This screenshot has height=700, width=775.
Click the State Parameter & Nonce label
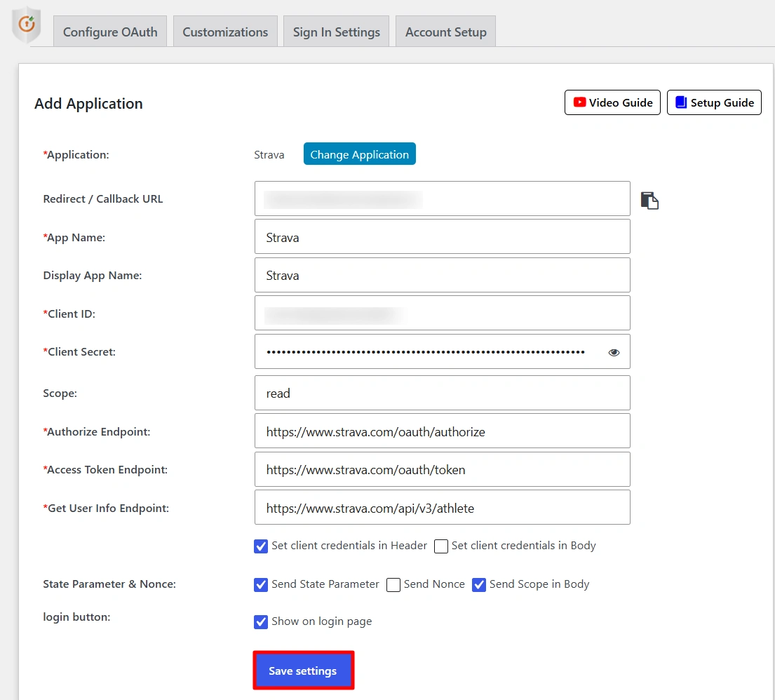109,584
